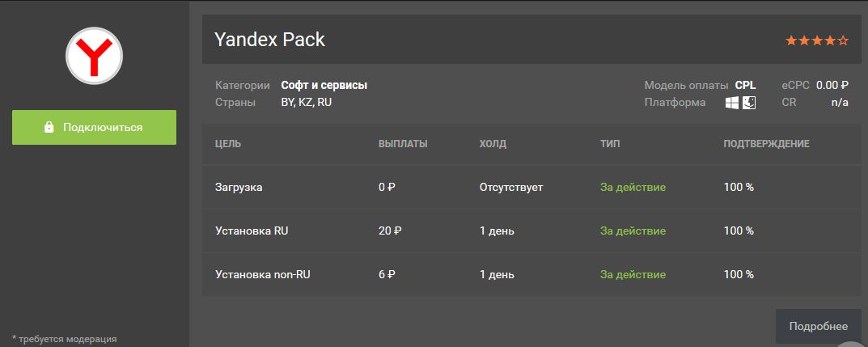The height and width of the screenshot is (347, 868).
Task: Click the ЦЕЛЬ column header
Action: 228,144
